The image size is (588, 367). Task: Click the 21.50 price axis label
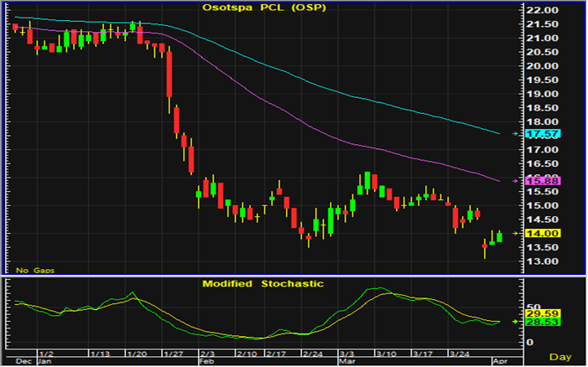(542, 24)
